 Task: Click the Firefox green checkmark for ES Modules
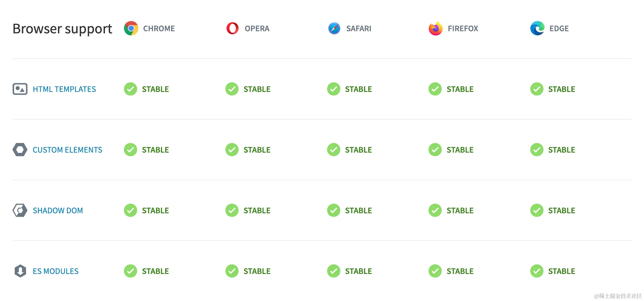pyautogui.click(x=435, y=271)
